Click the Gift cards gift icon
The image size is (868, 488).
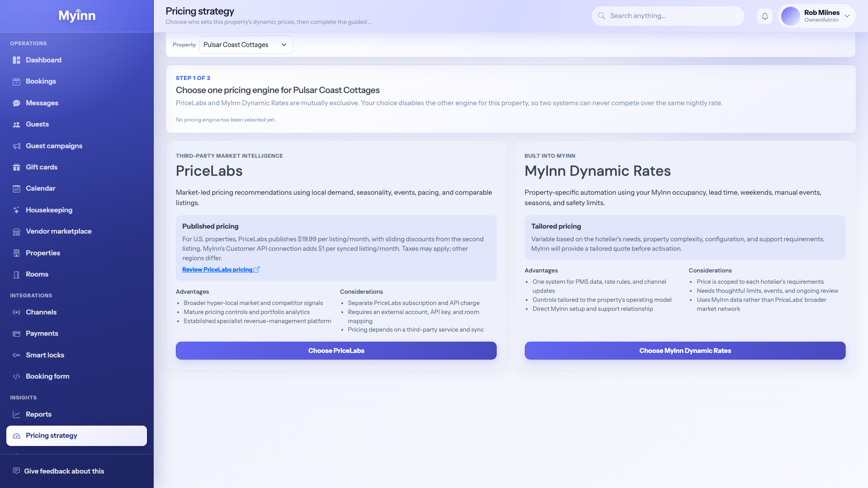[17, 167]
